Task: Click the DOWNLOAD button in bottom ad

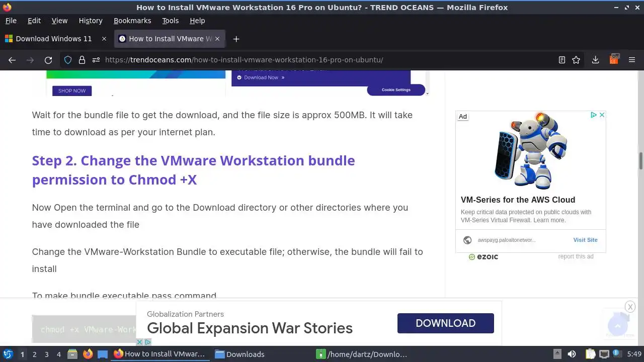Action: 445,323
